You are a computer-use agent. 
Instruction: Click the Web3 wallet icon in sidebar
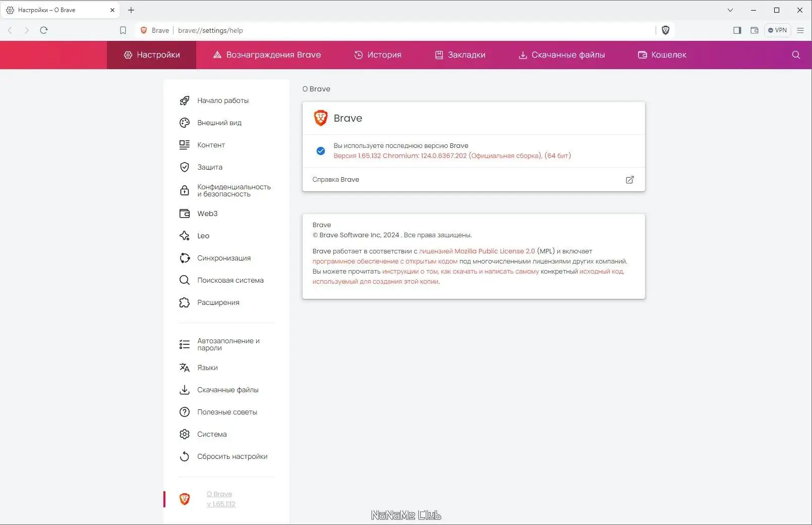click(x=185, y=214)
